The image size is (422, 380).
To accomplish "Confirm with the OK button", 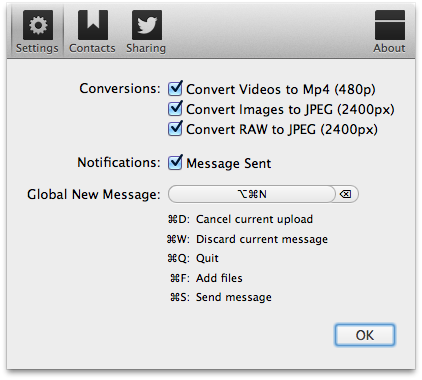I will (365, 335).
